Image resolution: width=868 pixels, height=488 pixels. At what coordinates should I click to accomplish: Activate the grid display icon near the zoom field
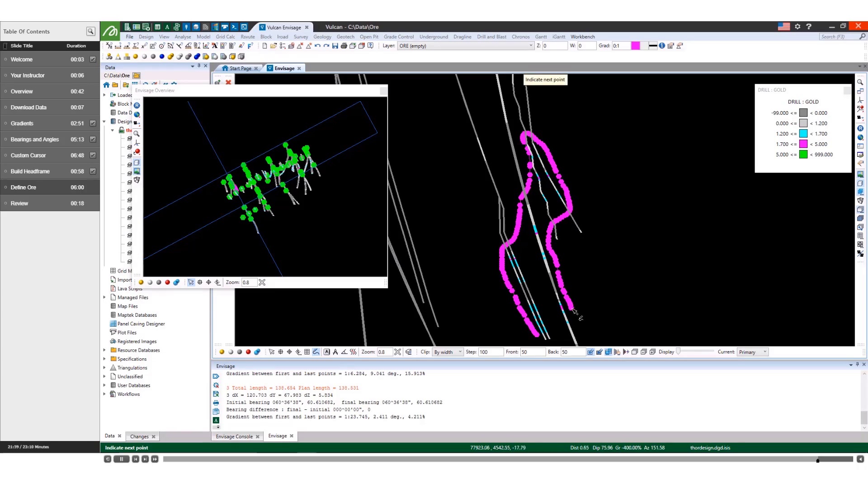(307, 352)
